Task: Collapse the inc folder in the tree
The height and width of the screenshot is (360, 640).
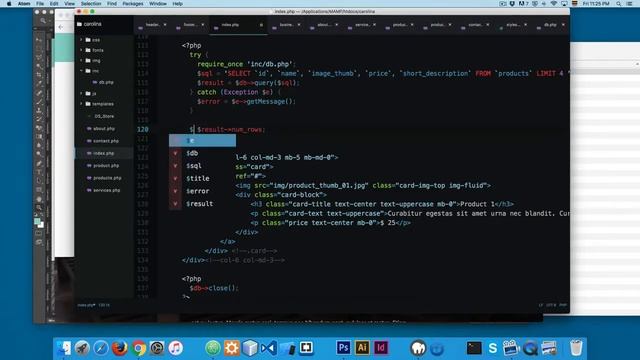Action: (81, 71)
